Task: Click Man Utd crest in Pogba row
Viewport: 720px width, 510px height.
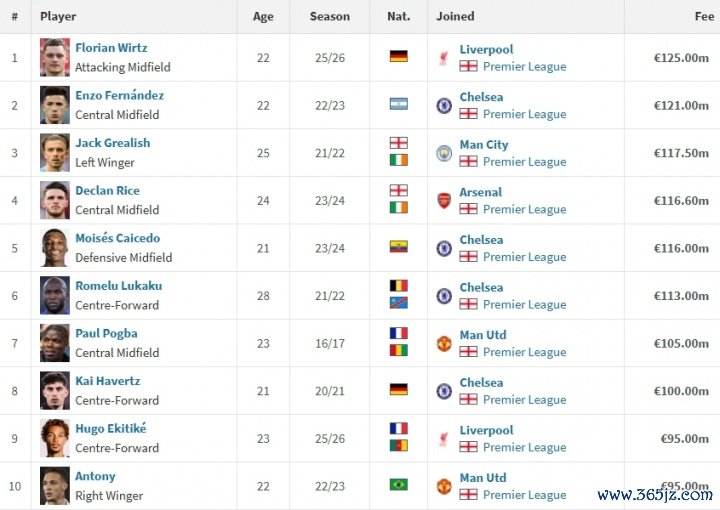Action: click(x=444, y=343)
